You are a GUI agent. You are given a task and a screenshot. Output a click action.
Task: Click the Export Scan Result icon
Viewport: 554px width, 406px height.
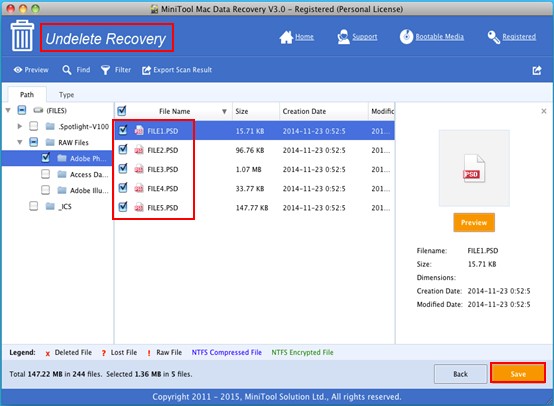coord(146,70)
